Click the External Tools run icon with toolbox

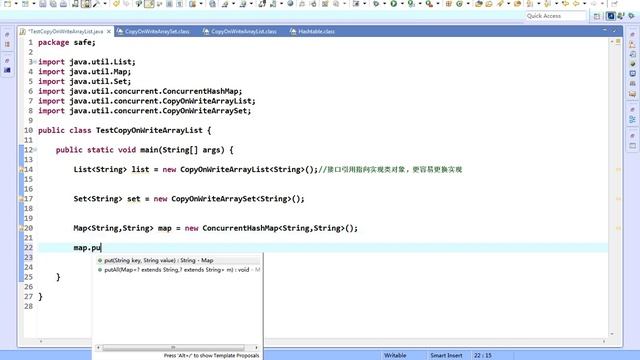point(429,4)
